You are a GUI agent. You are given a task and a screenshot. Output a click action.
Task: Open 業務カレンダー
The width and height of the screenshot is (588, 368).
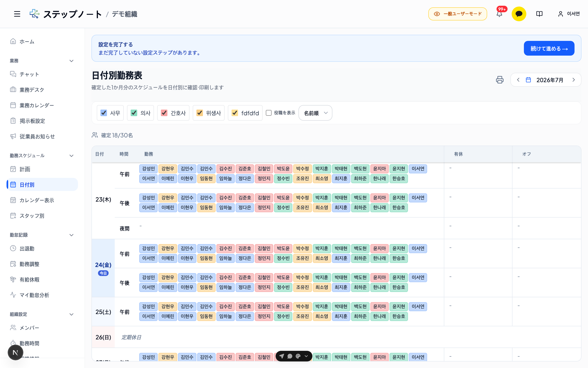coord(42,105)
